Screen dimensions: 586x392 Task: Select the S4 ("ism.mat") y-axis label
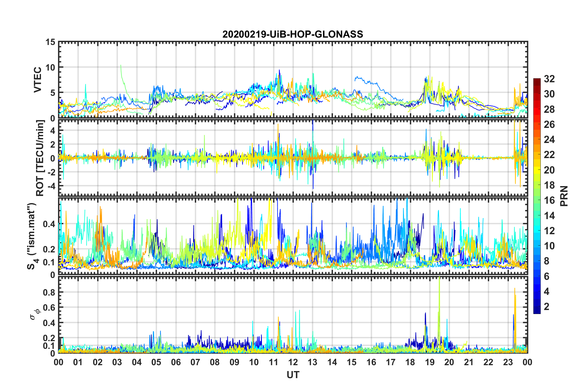[x=32, y=236]
